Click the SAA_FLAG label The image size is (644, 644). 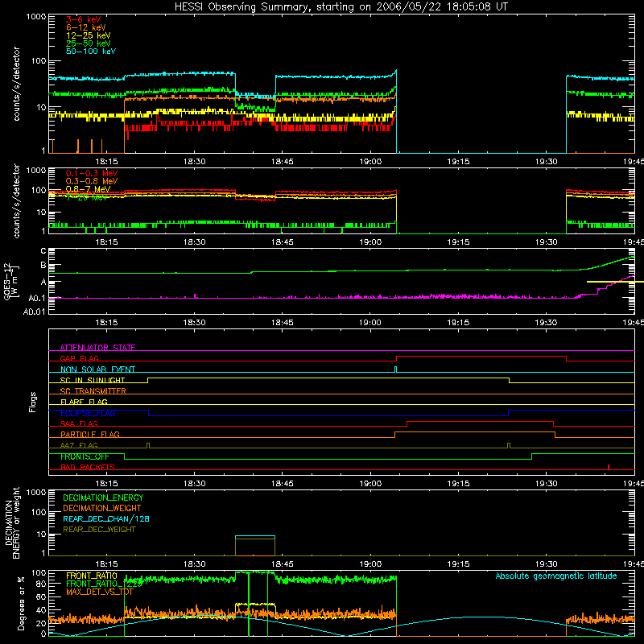click(79, 423)
